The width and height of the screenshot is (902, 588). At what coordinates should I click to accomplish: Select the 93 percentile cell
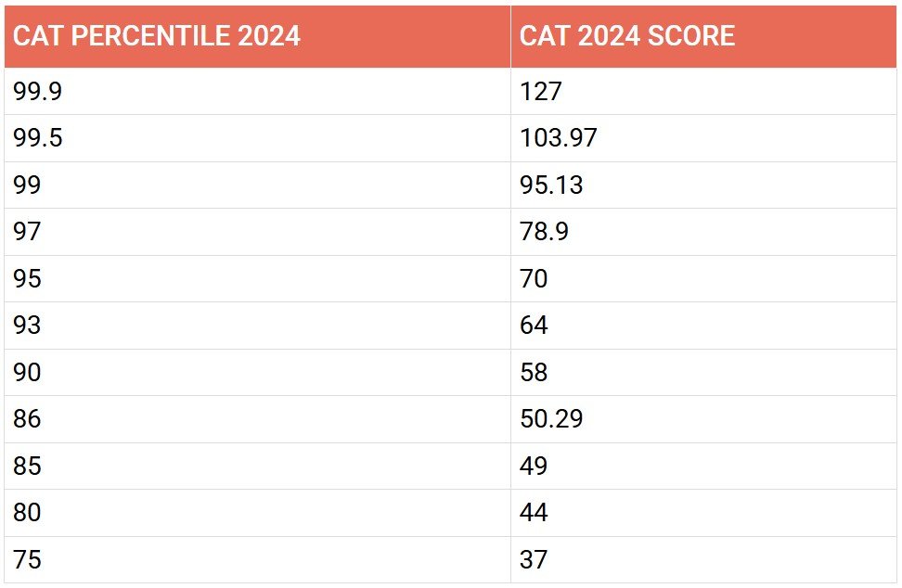pyautogui.click(x=27, y=326)
